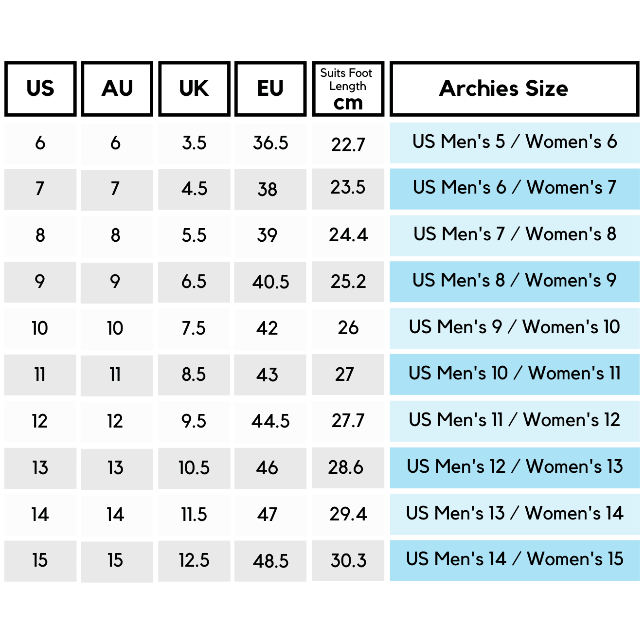Click the Suits Foot Length cm header

click(348, 89)
